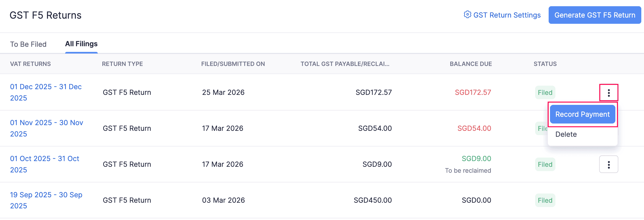Screen dimensions: 644x220
Task: Click the Filed badge on the November row
Action: (x=542, y=128)
